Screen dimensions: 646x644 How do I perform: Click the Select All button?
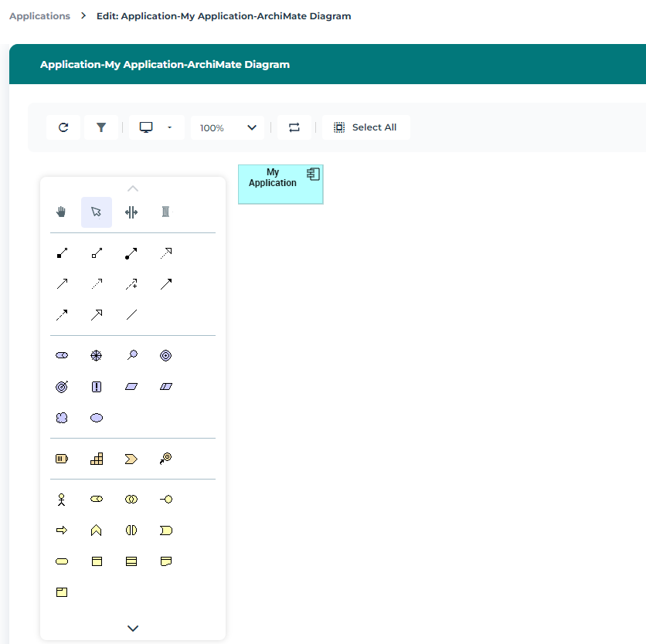point(366,127)
